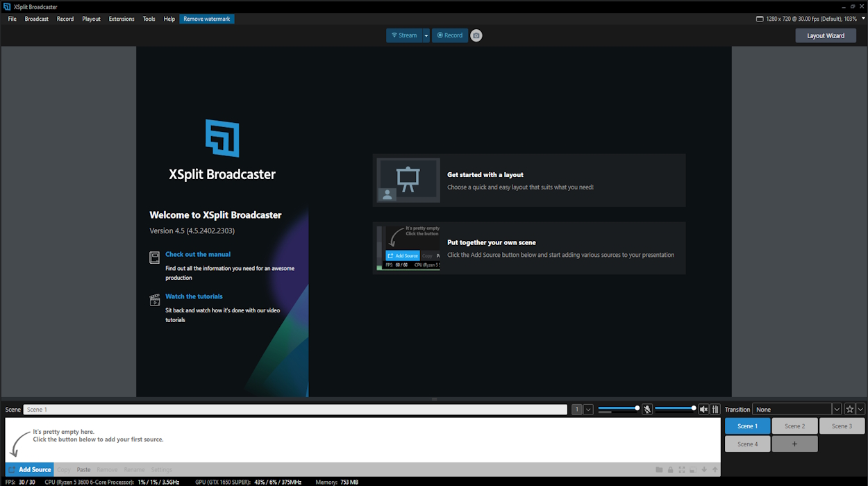Image resolution: width=868 pixels, height=486 pixels.
Task: Click the move source down arrow icon
Action: (704, 469)
